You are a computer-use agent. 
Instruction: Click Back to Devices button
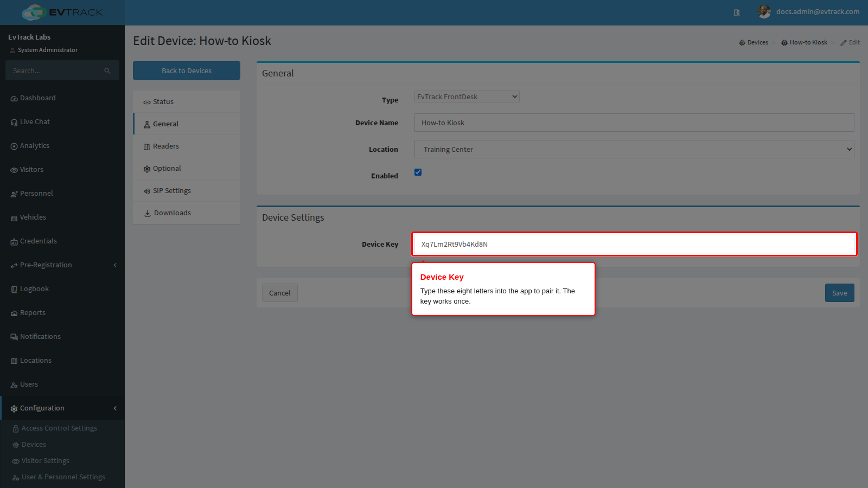click(187, 70)
